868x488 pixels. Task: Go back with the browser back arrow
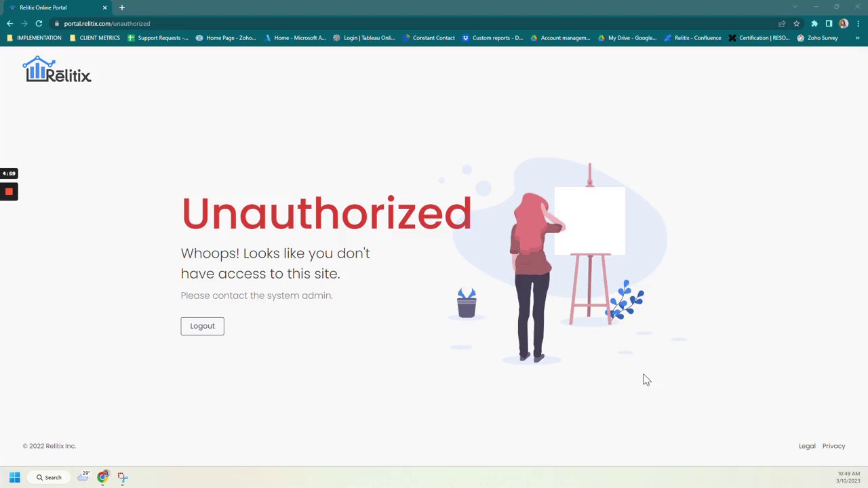point(9,24)
